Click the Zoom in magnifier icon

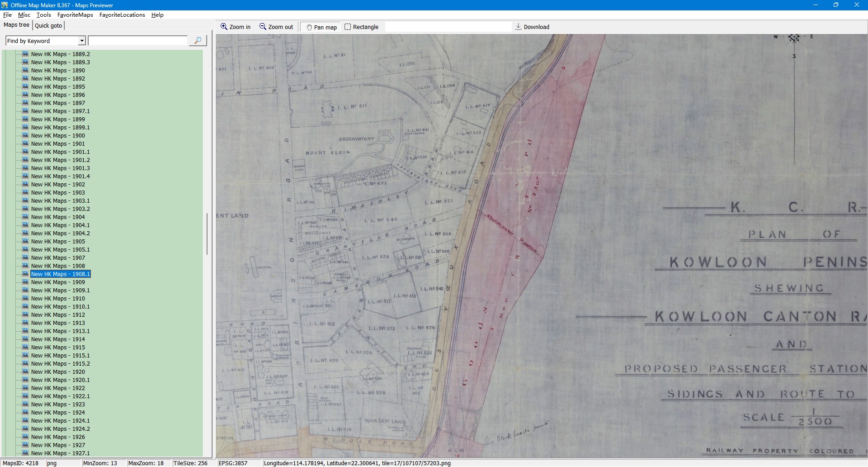224,27
